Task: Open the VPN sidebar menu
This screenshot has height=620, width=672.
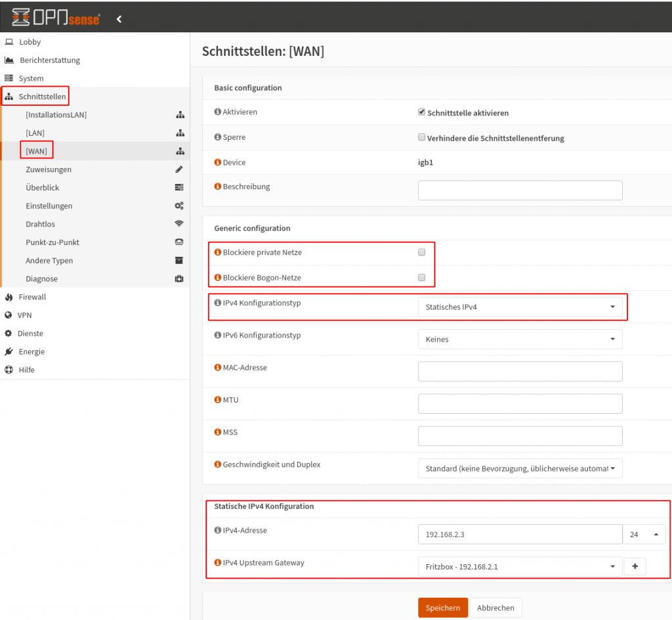Action: tap(24, 315)
